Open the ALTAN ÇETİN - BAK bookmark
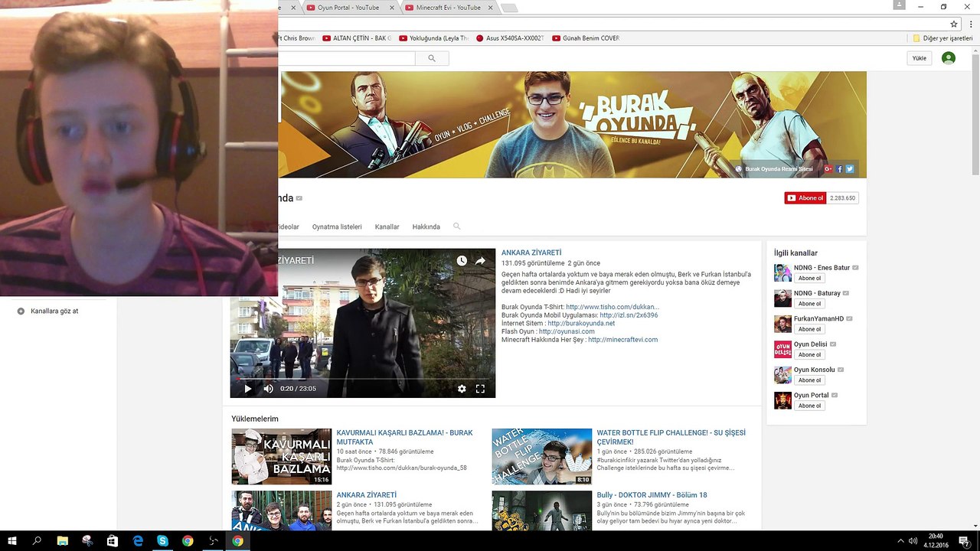This screenshot has width=980, height=551. pos(357,38)
